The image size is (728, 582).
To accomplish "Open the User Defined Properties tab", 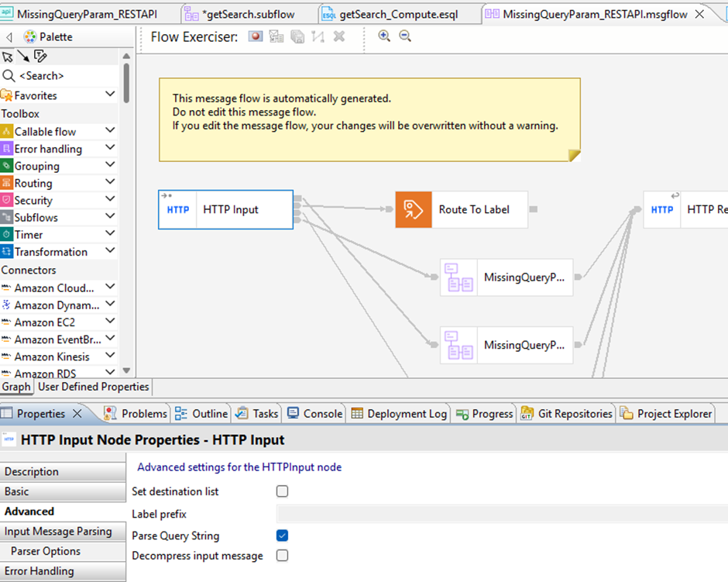I will coord(93,387).
